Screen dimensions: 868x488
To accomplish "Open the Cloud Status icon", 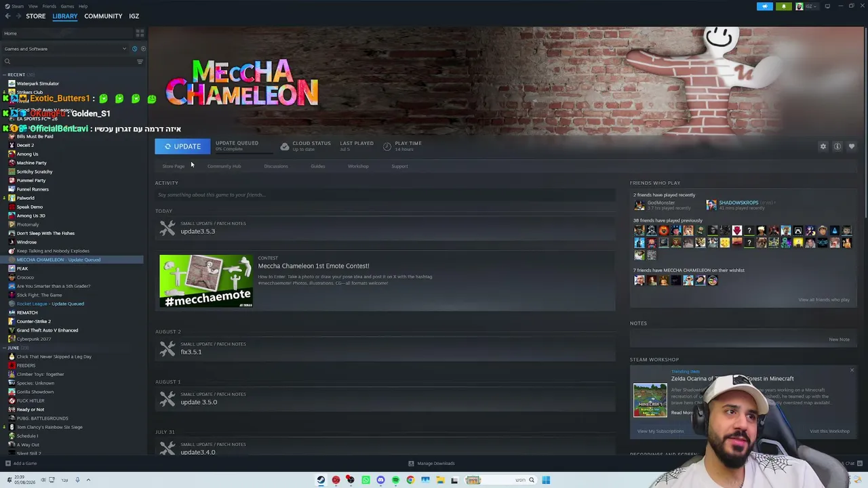I will click(285, 146).
